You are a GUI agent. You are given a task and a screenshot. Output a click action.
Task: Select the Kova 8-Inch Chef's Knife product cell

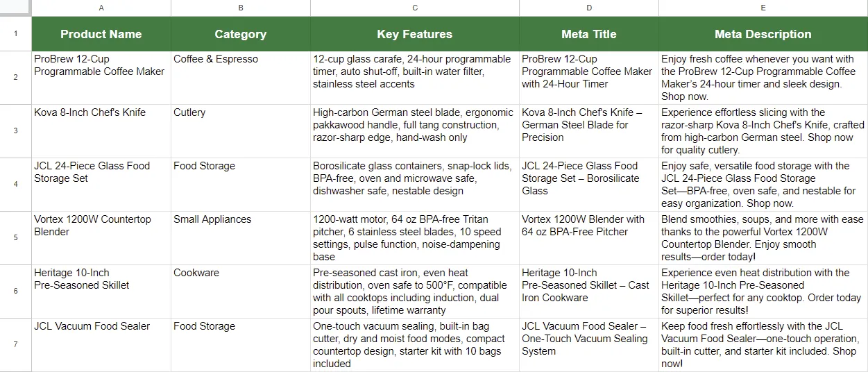(101, 130)
